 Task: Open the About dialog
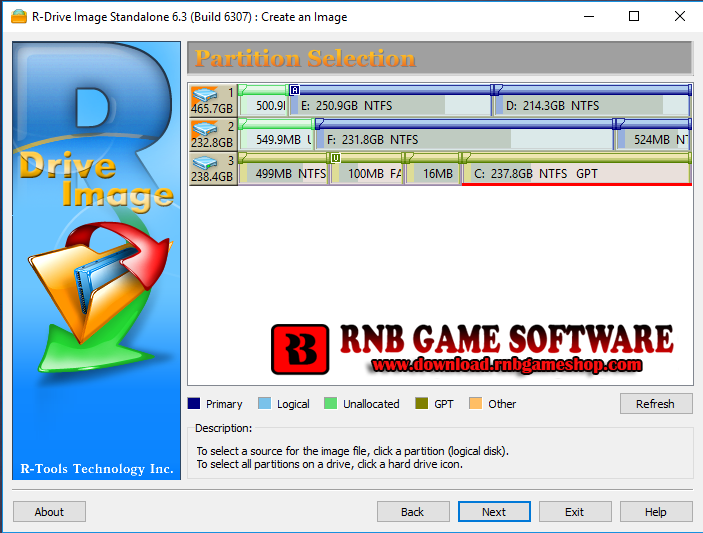click(49, 512)
